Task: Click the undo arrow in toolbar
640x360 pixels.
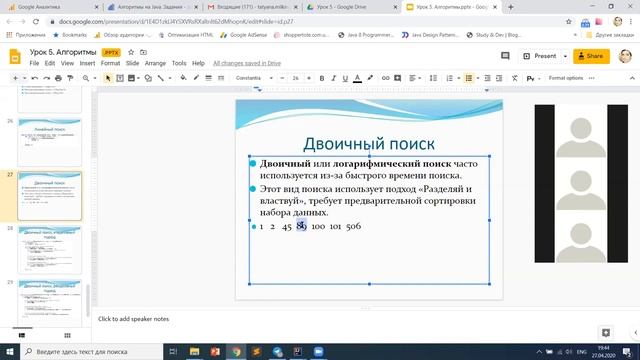Action: tap(35, 78)
